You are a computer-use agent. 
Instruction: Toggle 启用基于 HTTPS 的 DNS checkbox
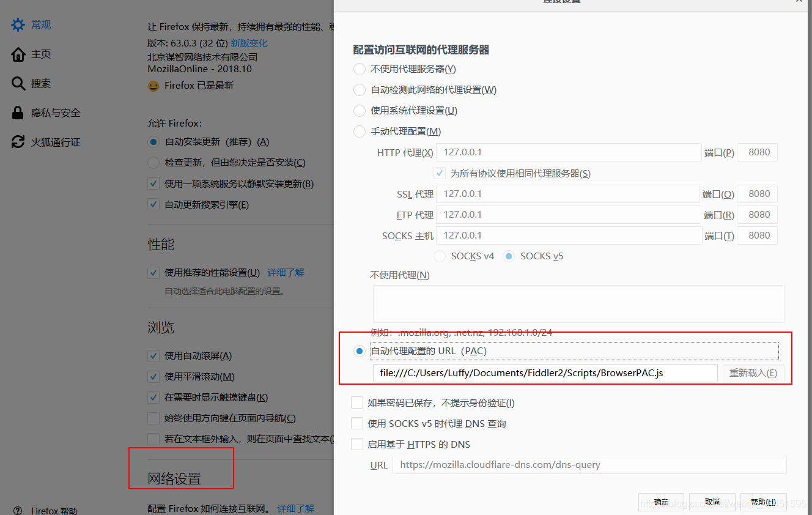[357, 445]
